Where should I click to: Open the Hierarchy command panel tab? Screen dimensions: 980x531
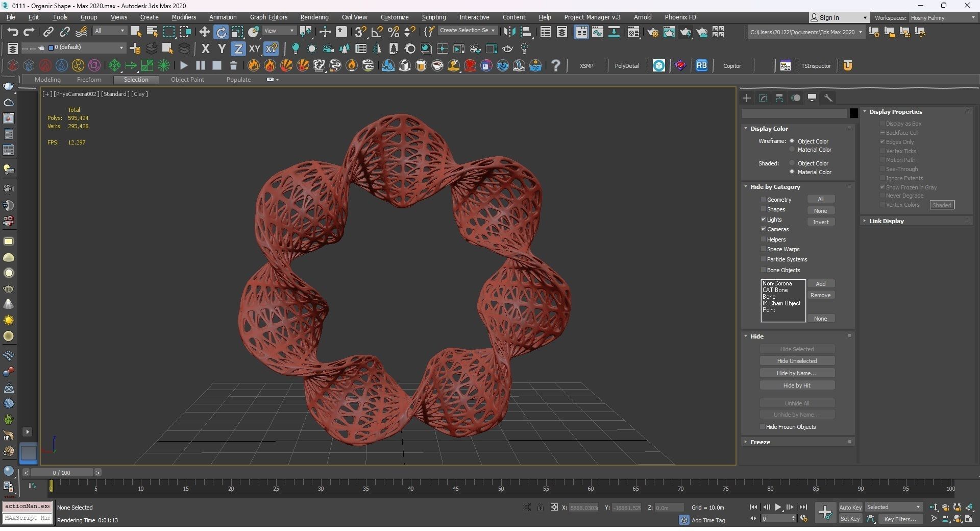click(x=779, y=98)
